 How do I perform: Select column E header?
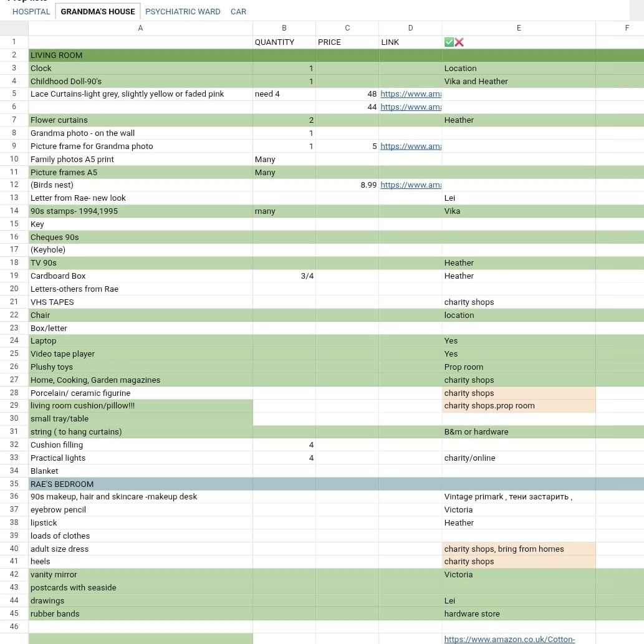(x=519, y=28)
